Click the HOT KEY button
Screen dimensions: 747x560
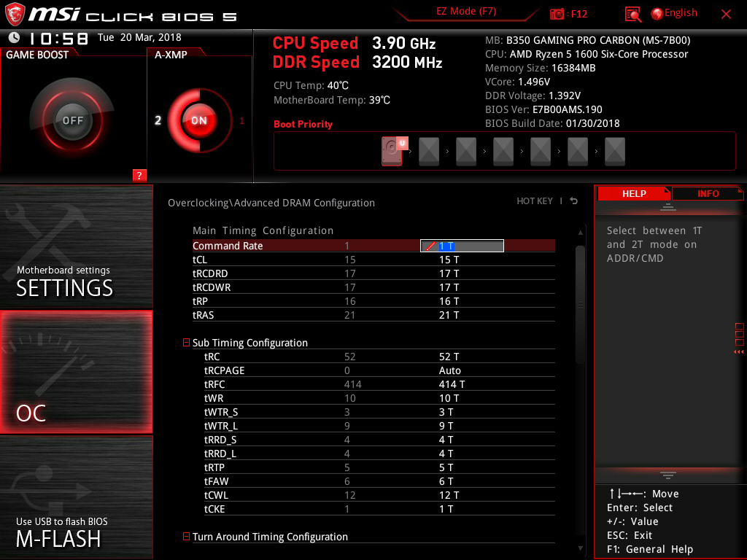pyautogui.click(x=535, y=201)
